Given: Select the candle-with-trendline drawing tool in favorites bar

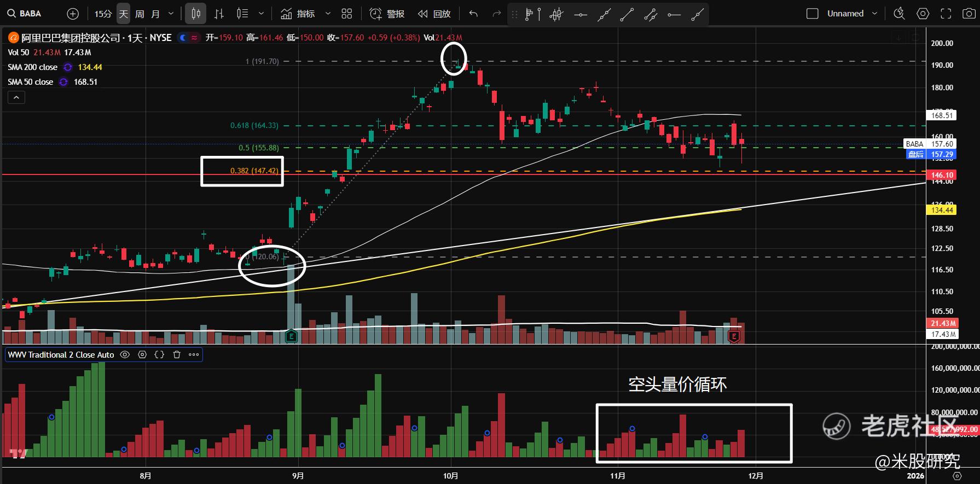Looking at the screenshot, I should (x=556, y=14).
